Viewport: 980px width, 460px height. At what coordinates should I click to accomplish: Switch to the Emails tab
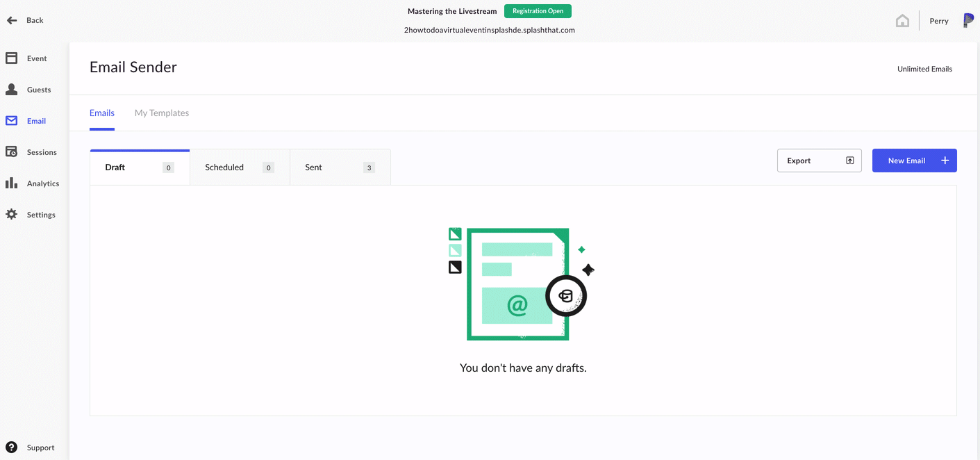pos(102,113)
